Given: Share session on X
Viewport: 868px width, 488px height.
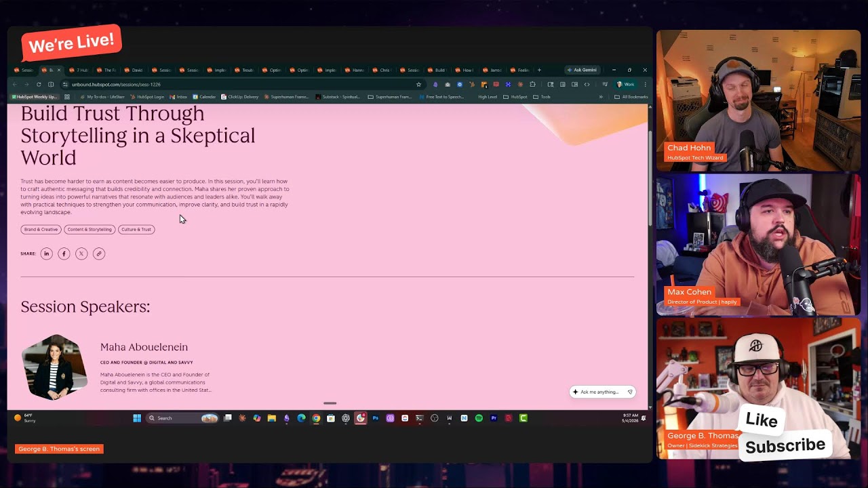Looking at the screenshot, I should click(x=81, y=253).
